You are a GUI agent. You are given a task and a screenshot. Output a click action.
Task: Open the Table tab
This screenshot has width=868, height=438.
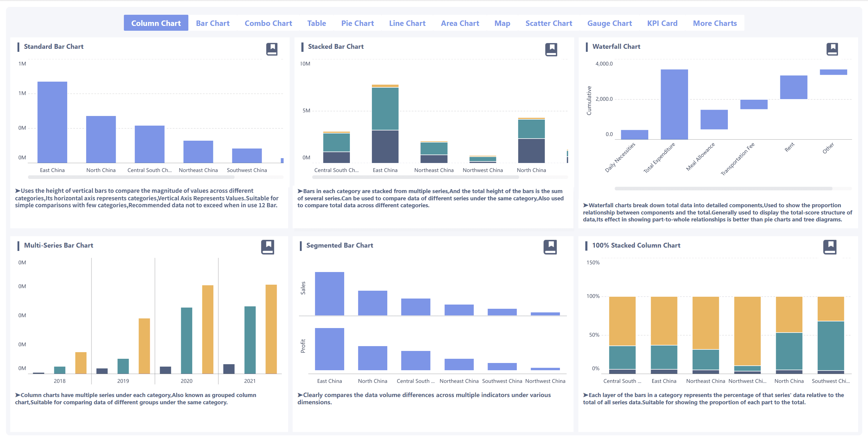tap(316, 23)
